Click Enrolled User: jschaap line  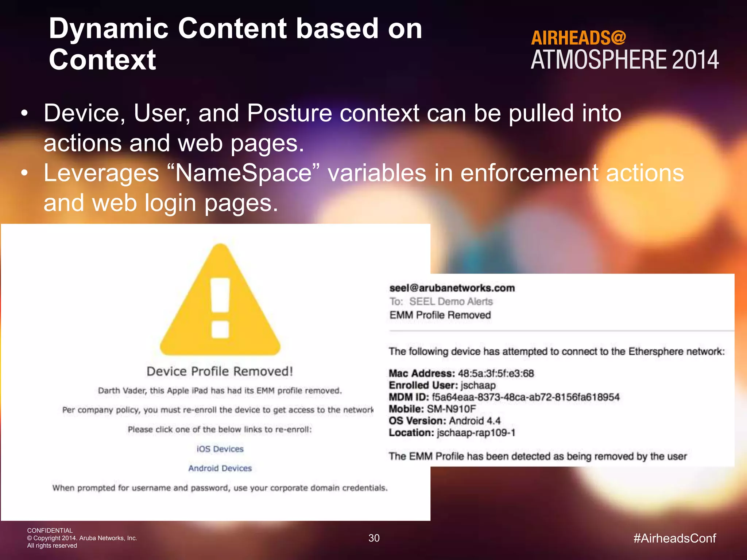point(442,385)
